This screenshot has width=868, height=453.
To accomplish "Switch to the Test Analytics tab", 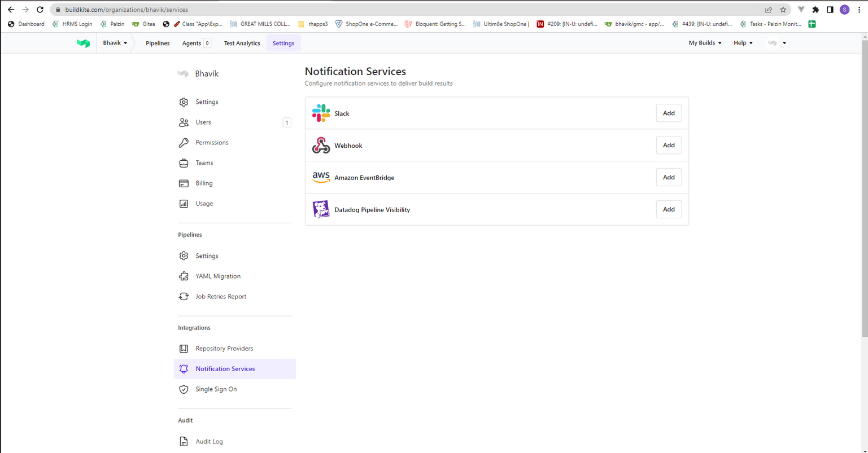I will pyautogui.click(x=242, y=43).
